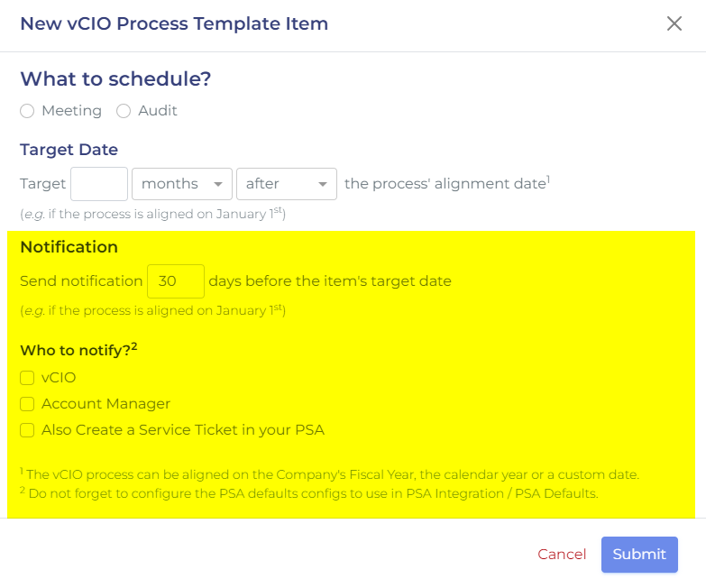
Task: Click the Audit option label text
Action: coord(158,111)
